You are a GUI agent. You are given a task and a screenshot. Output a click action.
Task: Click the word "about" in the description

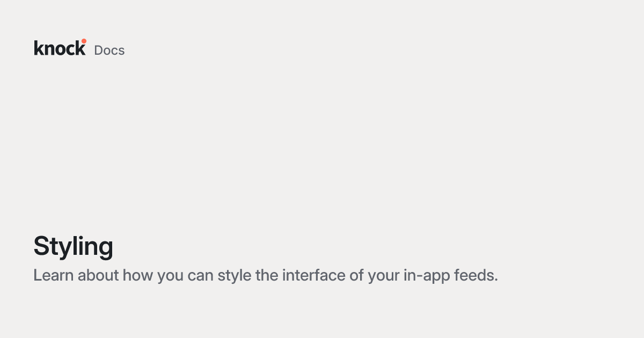click(98, 276)
